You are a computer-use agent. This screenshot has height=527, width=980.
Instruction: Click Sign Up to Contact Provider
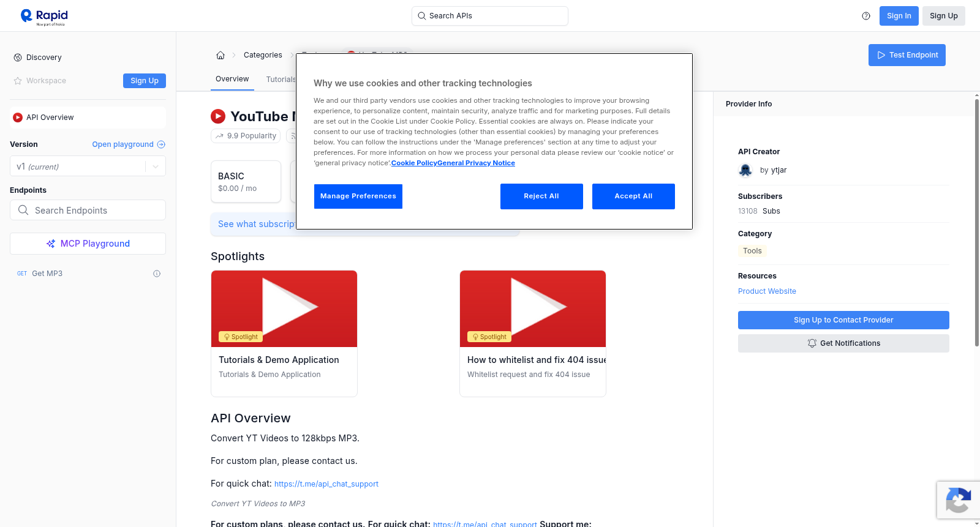[x=843, y=320]
